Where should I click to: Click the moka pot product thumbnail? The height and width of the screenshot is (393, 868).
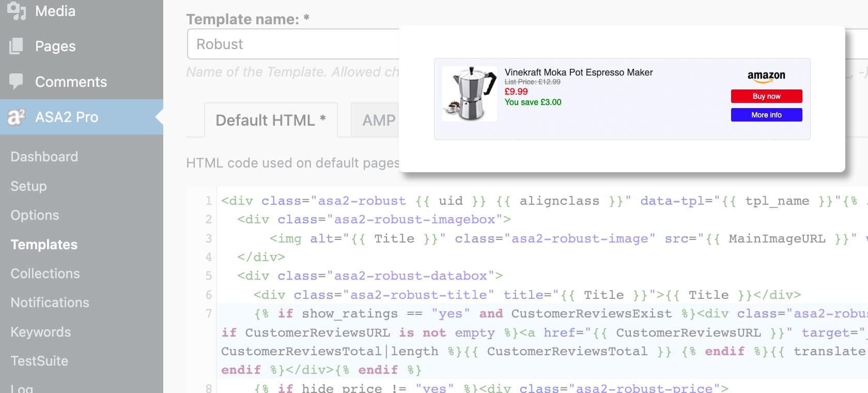point(470,94)
